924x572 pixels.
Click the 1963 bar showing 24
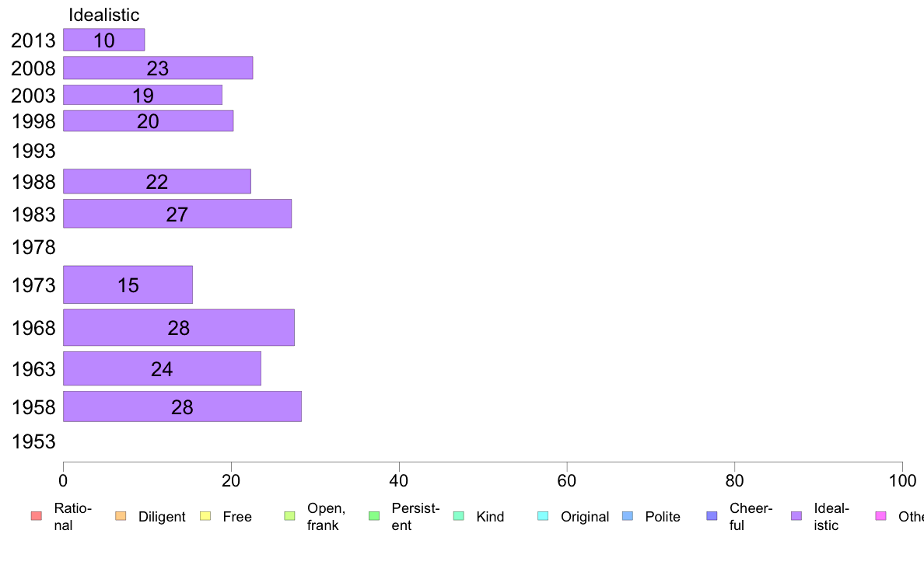[162, 368]
